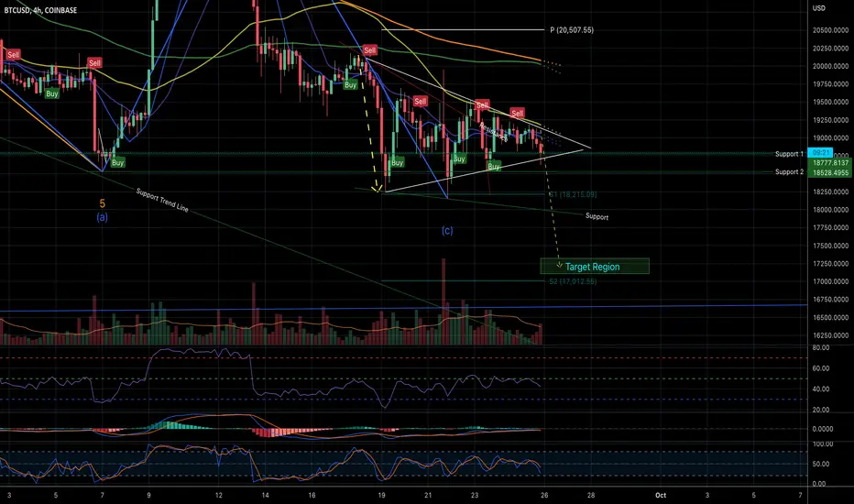
Task: Click the blue wave label (a)
Action: tap(102, 217)
